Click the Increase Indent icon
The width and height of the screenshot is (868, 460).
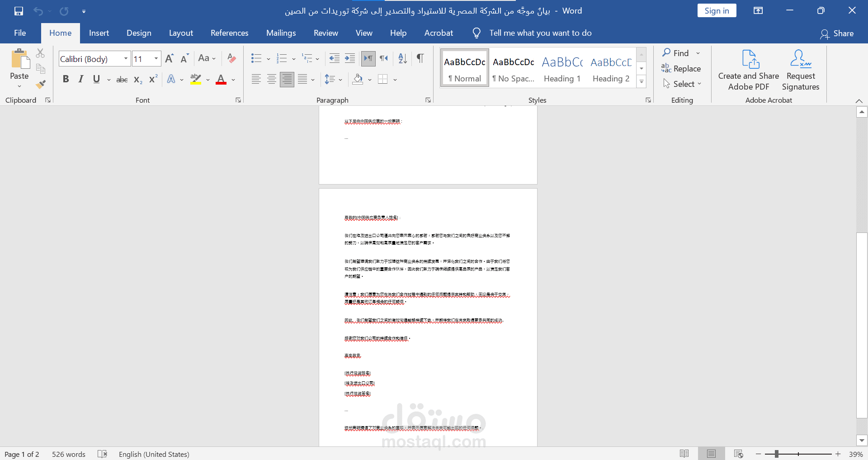coord(350,58)
